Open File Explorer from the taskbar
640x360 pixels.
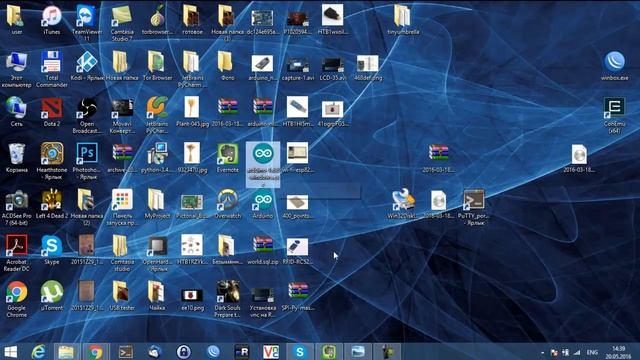66,352
